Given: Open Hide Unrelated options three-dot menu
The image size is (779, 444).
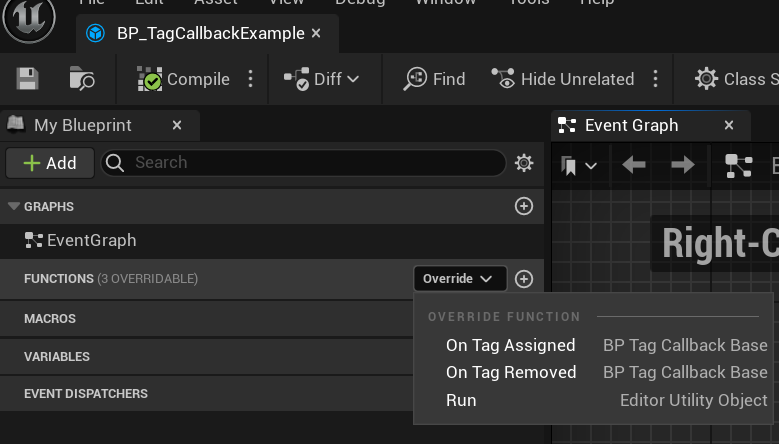Looking at the screenshot, I should [x=656, y=79].
